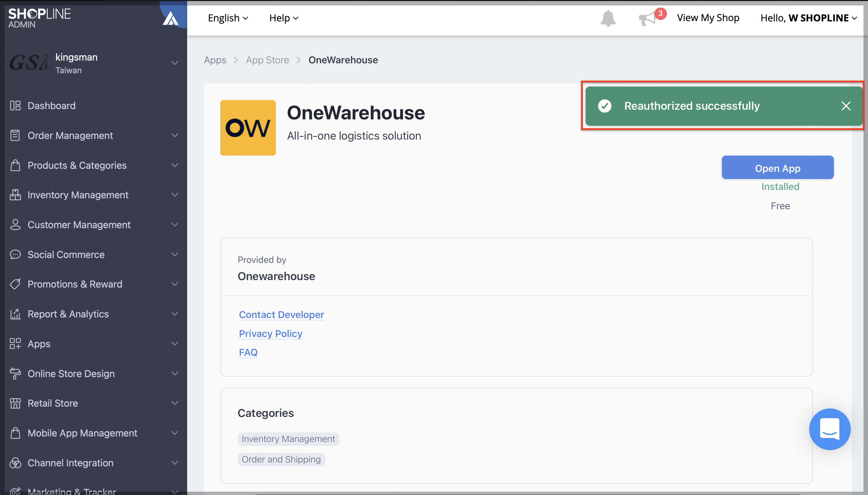Click the Customer Management person icon
Image resolution: width=868 pixels, height=495 pixels.
(x=15, y=225)
